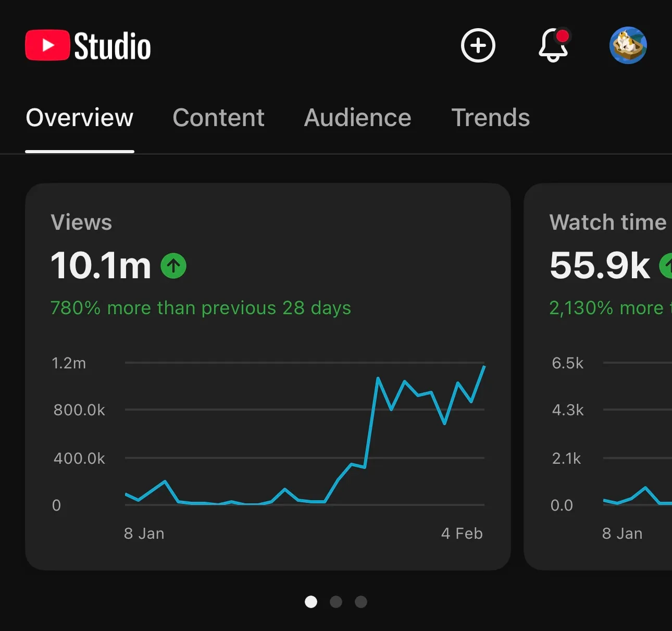This screenshot has width=672, height=631.
Task: Select the first carousel page dot
Action: pyautogui.click(x=311, y=602)
